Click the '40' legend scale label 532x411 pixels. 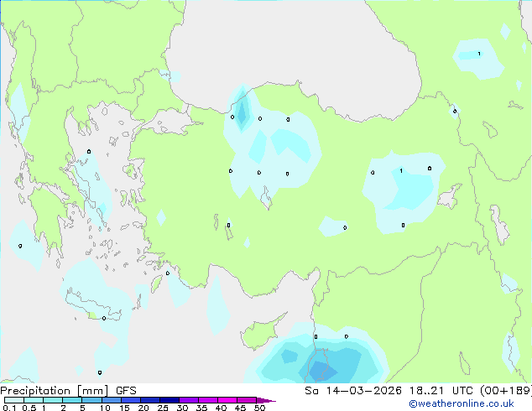coord(221,408)
